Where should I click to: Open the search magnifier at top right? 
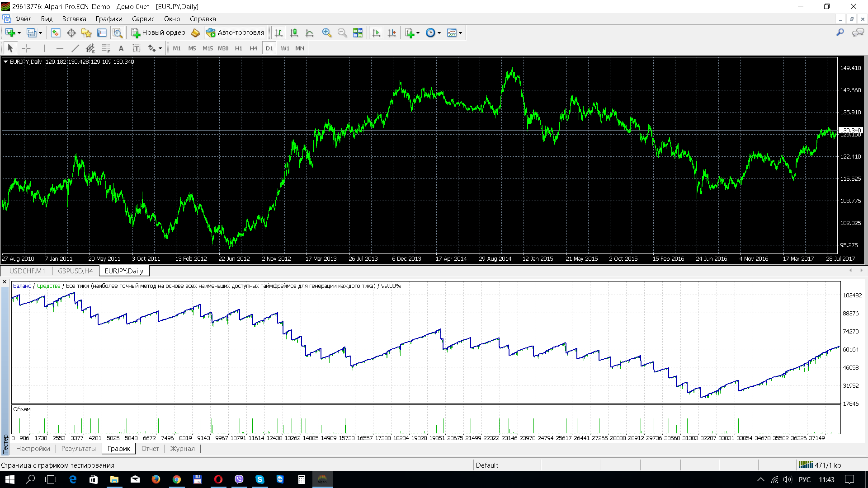tap(840, 33)
